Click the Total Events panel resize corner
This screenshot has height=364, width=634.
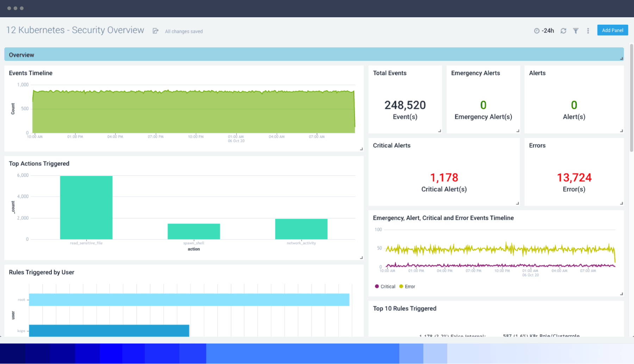click(440, 131)
